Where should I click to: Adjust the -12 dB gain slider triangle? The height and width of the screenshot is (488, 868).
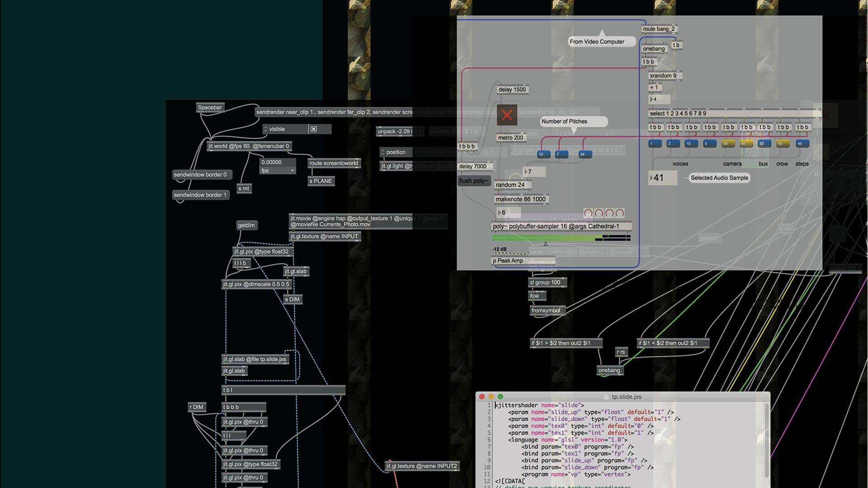(545, 244)
